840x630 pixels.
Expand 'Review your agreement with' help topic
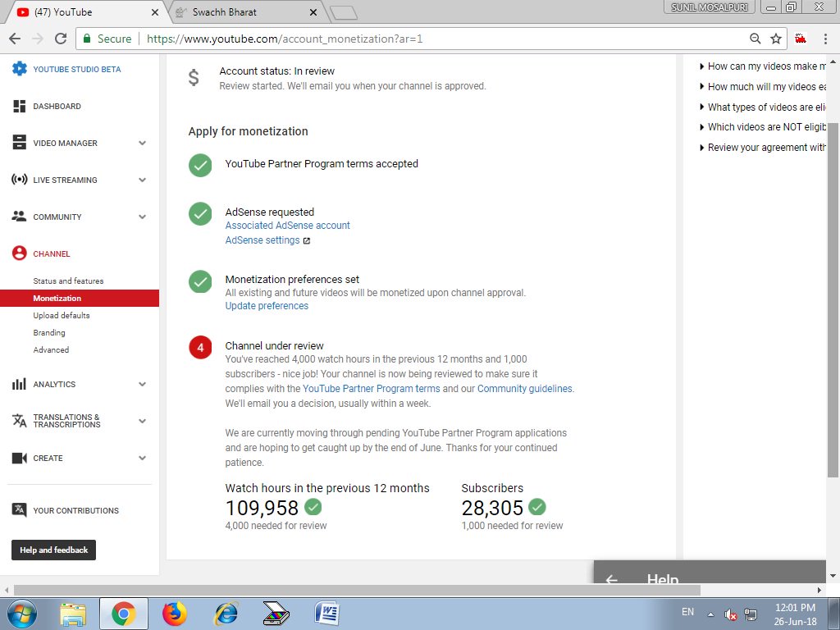coord(763,148)
